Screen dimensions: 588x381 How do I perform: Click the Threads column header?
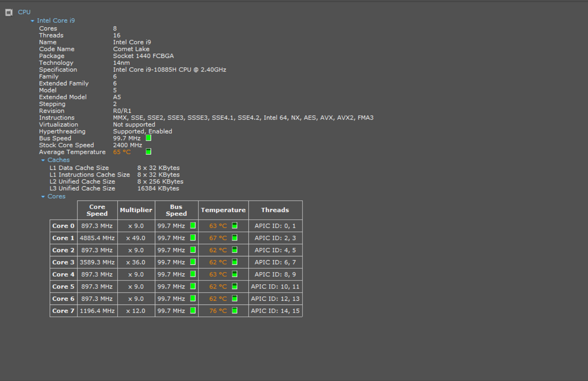click(x=275, y=210)
